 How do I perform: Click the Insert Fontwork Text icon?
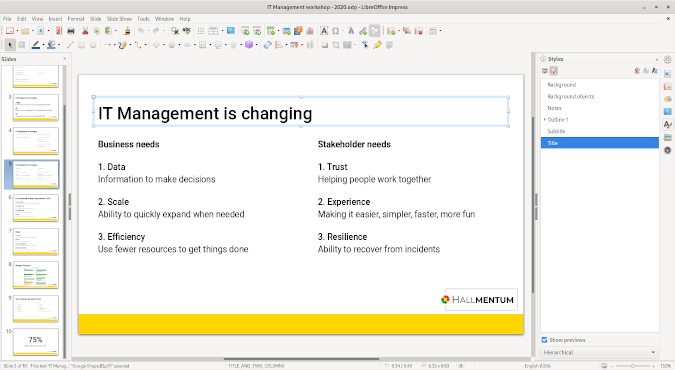pyautogui.click(x=351, y=31)
